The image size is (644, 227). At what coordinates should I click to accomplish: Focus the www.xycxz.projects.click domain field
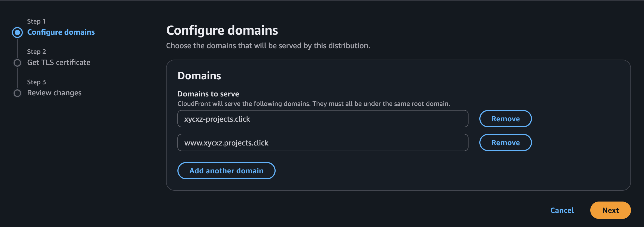(323, 142)
